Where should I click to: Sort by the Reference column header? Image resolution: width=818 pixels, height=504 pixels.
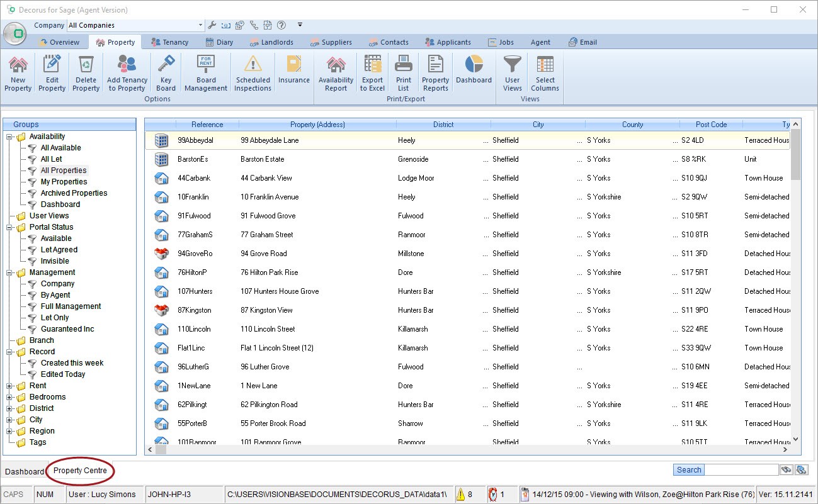pyautogui.click(x=207, y=125)
